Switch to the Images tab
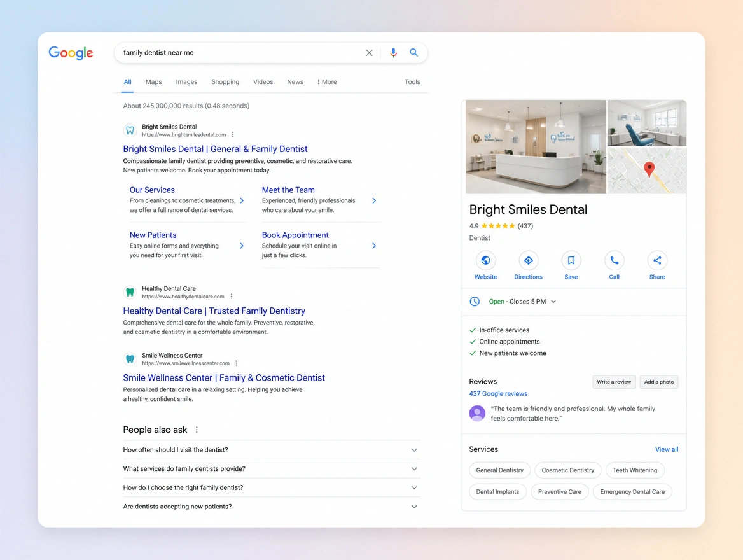Viewport: 743px width, 560px height. pos(186,82)
